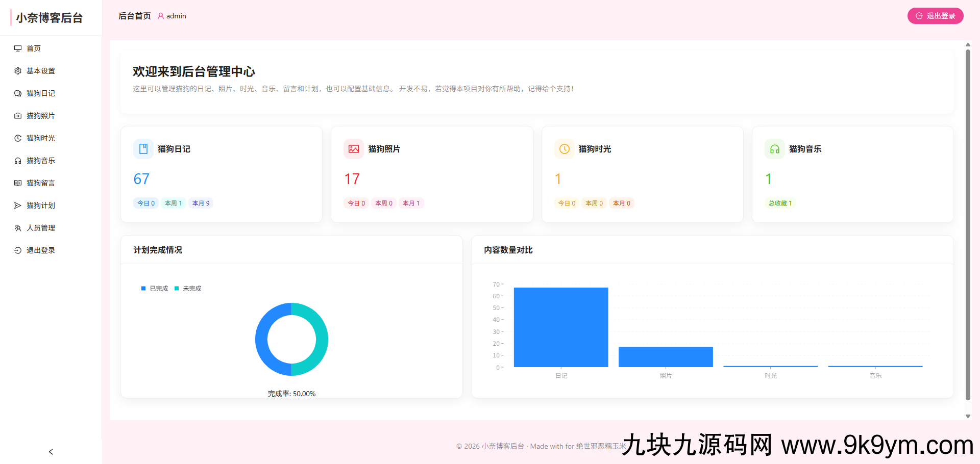Click the 猫狗日记 card calendar icon
Viewport: 980px width, 464px height.
click(x=143, y=148)
